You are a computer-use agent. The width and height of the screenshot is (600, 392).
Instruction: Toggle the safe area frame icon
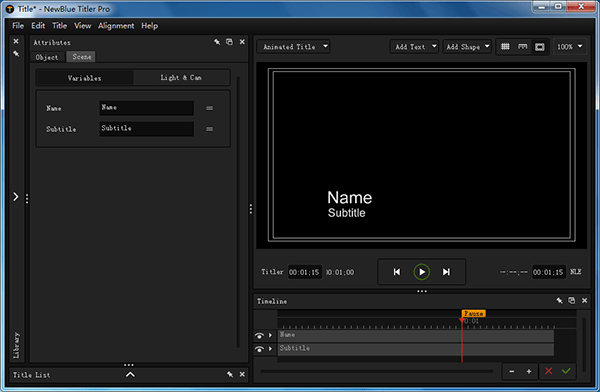540,47
